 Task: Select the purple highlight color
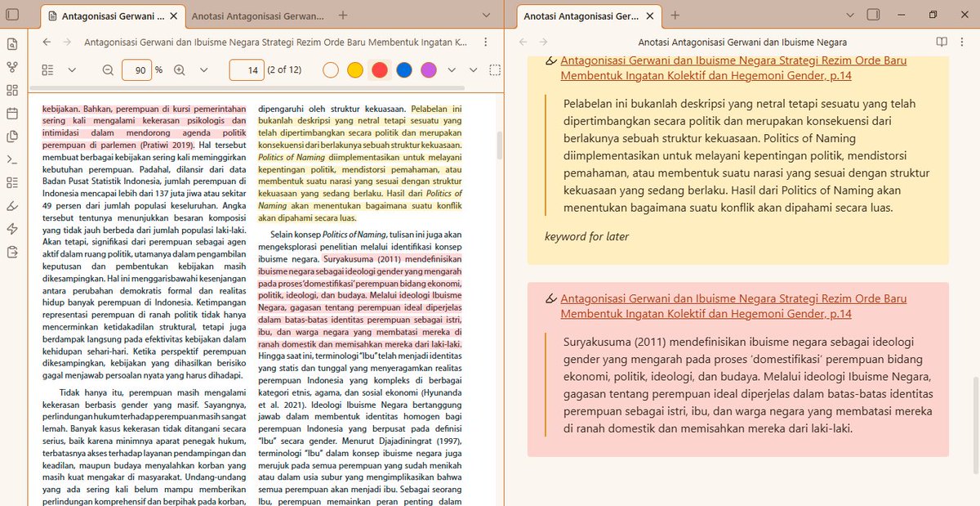pos(428,70)
